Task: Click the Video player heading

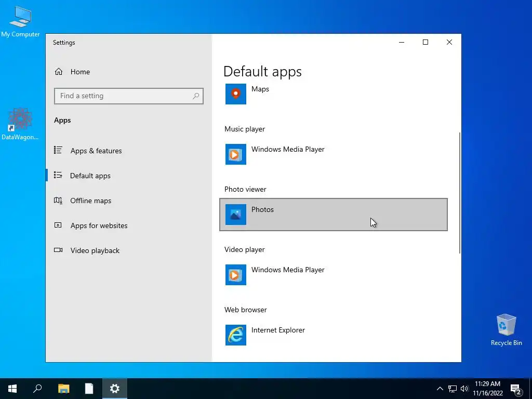Action: coord(244,249)
